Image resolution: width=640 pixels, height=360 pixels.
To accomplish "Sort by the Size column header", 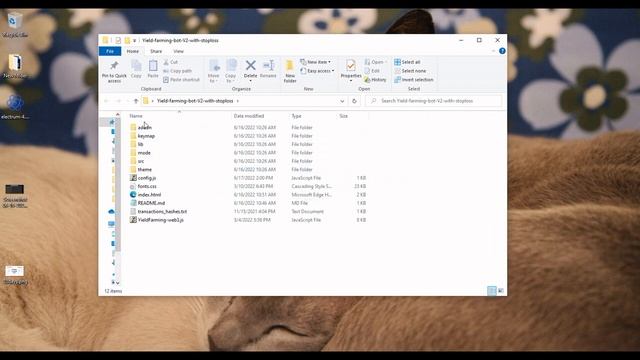I will pos(344,116).
